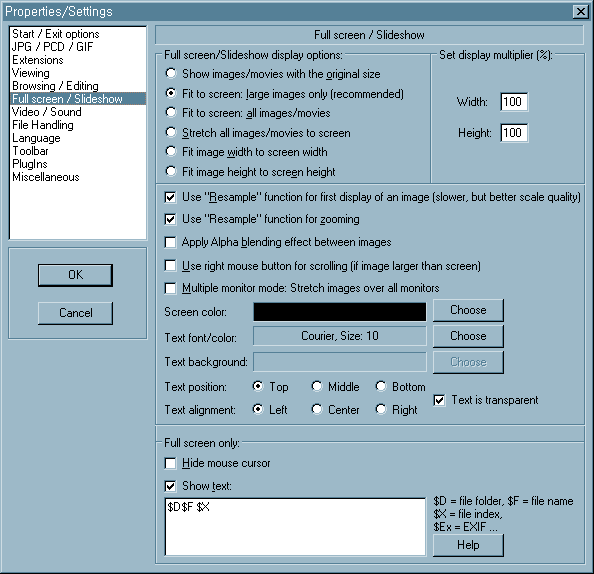Click the Height multiplier field
The width and height of the screenshot is (594, 574).
[514, 133]
